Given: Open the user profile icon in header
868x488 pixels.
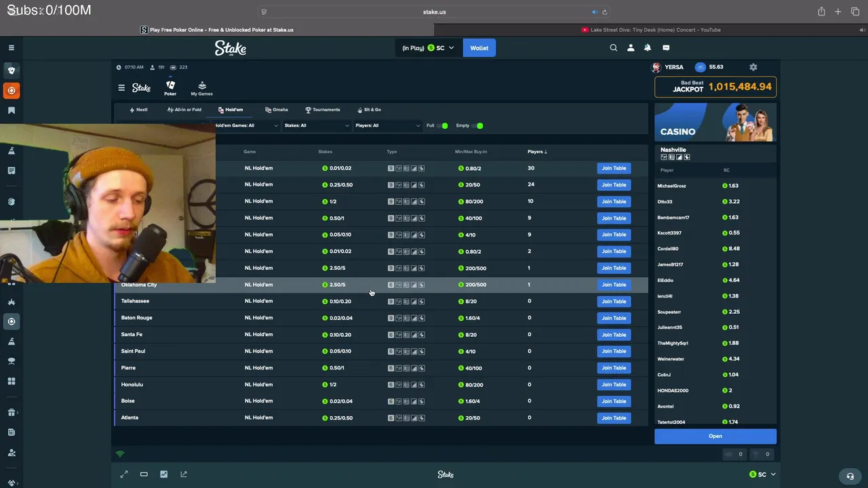Looking at the screenshot, I should (x=631, y=48).
